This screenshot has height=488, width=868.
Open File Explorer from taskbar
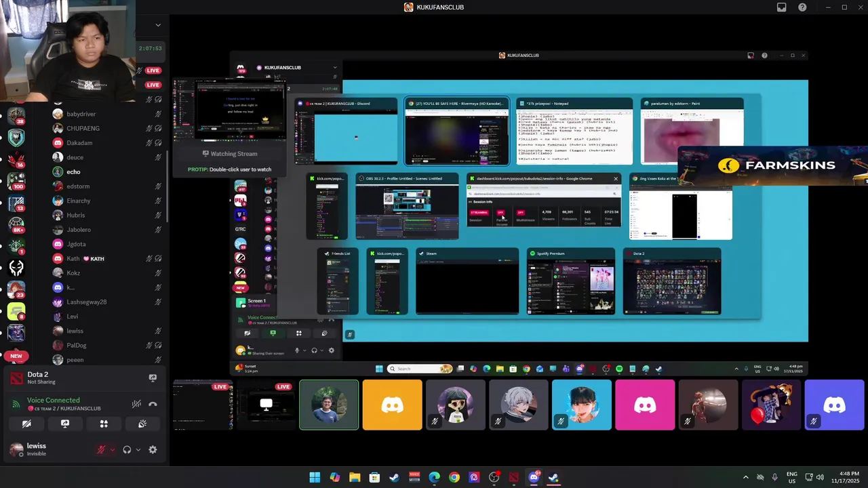pos(355,477)
